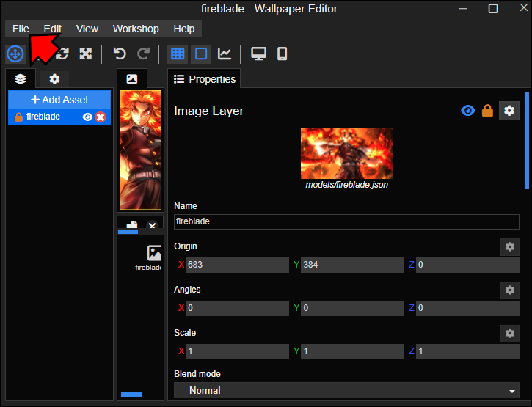Open the Blend mode Normal dropdown

tap(346, 391)
